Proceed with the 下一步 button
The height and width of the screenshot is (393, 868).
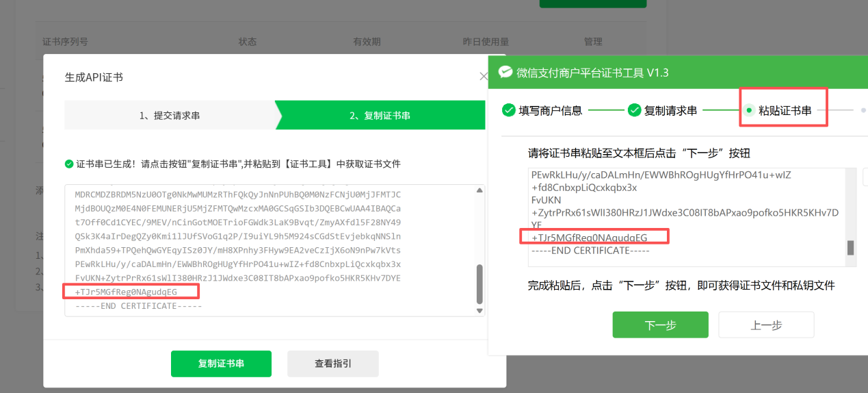[x=660, y=325]
